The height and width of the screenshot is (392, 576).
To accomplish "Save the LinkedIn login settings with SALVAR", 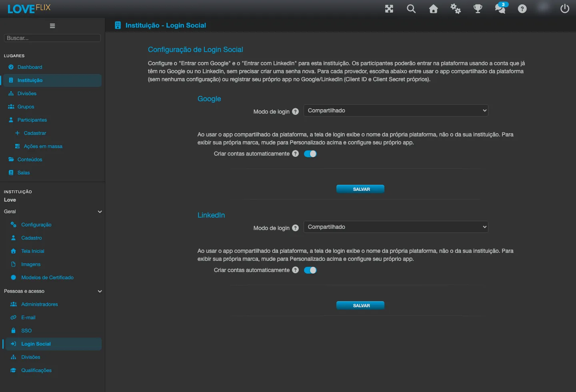I will point(360,306).
